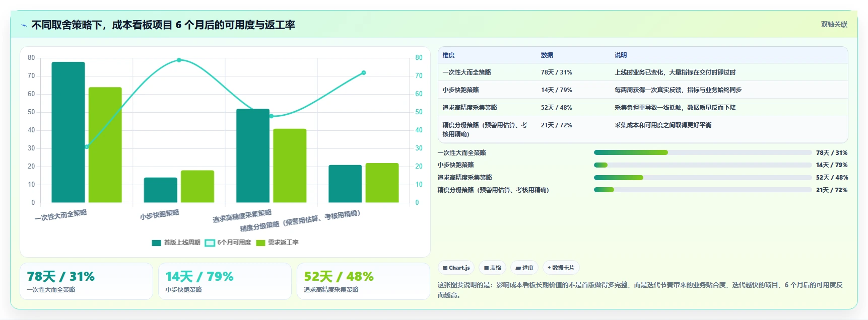Click the 数据 column header
Screen dimensions: 868x320
click(x=547, y=55)
